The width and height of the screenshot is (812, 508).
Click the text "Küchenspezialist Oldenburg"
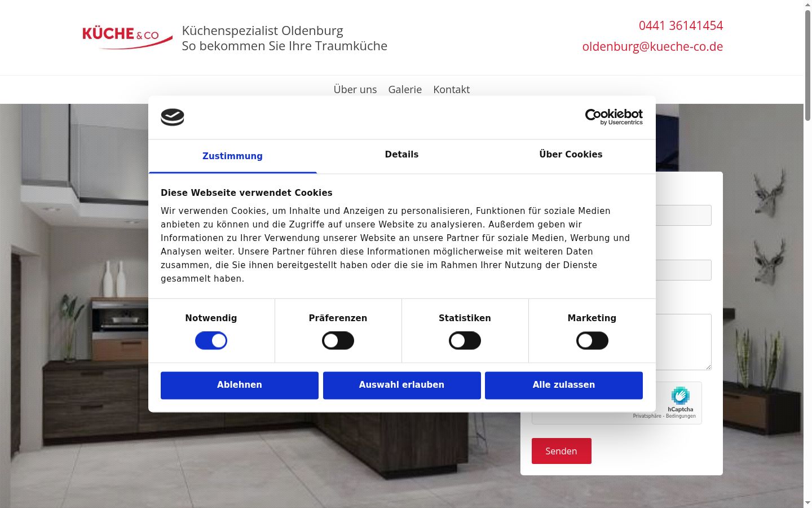tap(262, 30)
